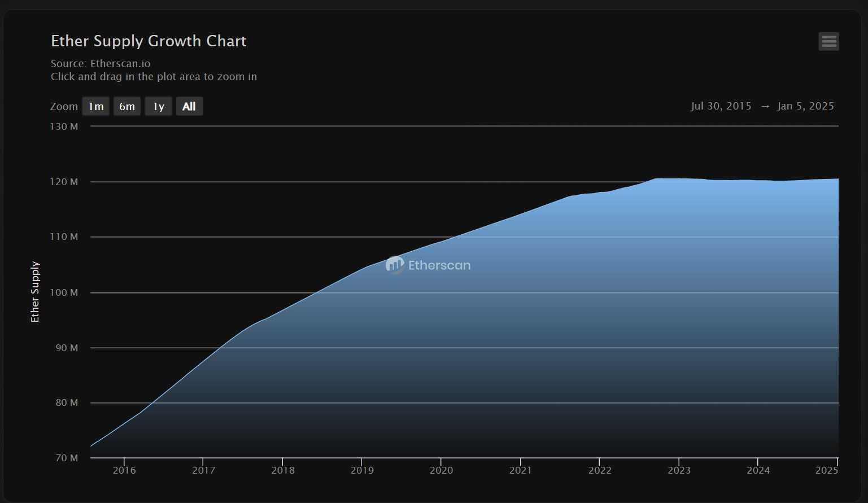Screen dimensions: 868x503
Task: Click the 2025 x-axis label
Action: [826, 470]
